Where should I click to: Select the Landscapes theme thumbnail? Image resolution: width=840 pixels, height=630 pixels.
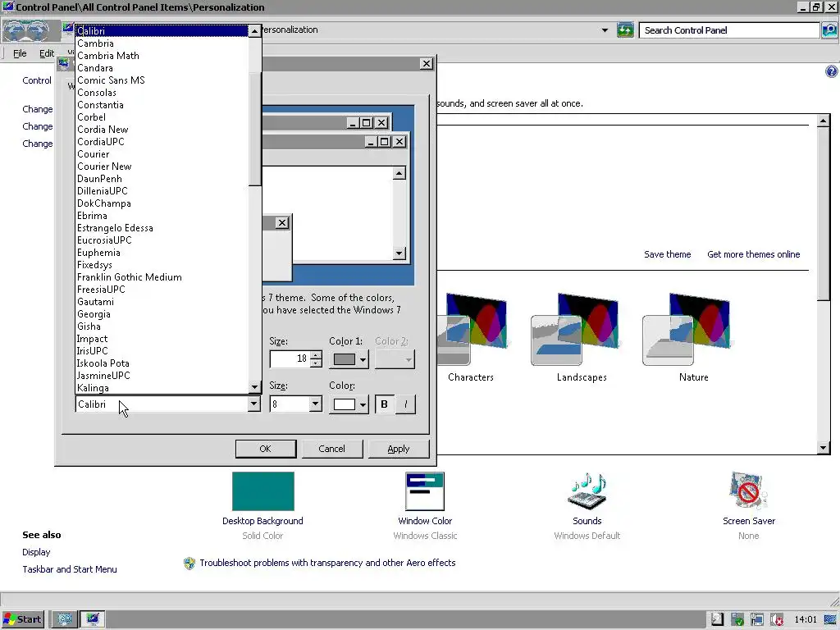pyautogui.click(x=574, y=330)
